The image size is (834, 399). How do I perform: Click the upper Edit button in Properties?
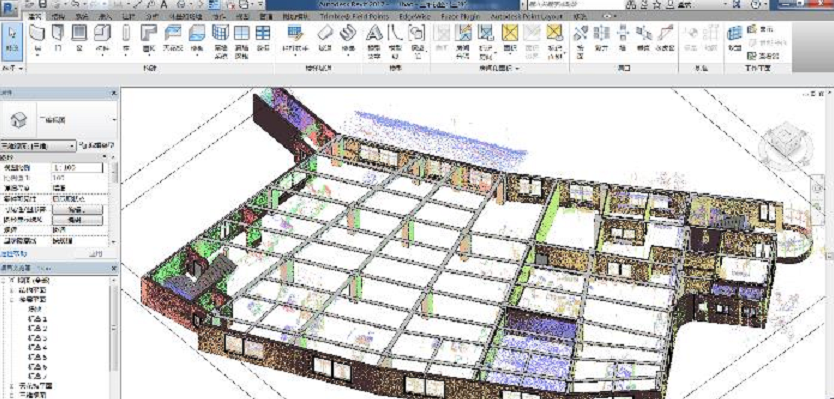[78, 210]
